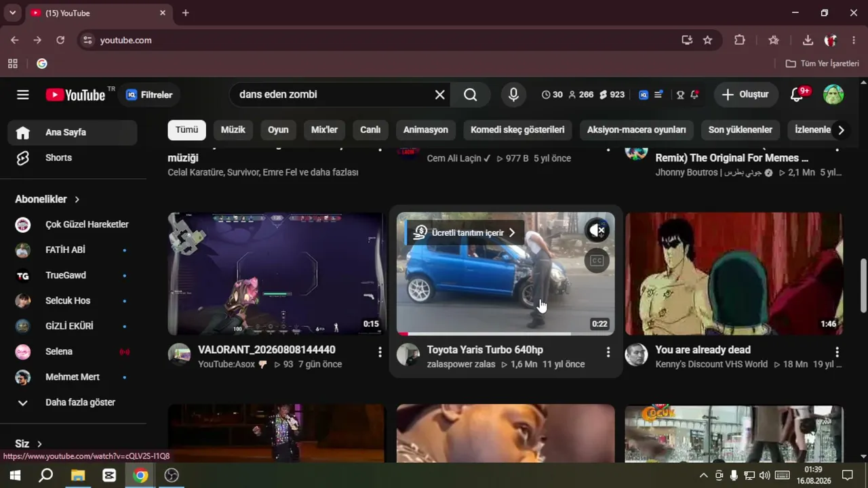Open more options for You are already dead
868x488 pixels.
pyautogui.click(x=837, y=352)
